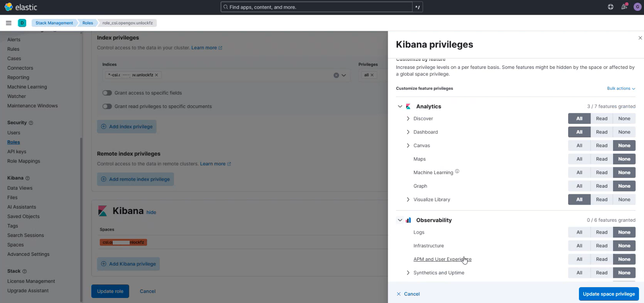Image resolution: width=644 pixels, height=303 pixels.
Task: Open Data Views in the sidebar
Action: [20, 188]
